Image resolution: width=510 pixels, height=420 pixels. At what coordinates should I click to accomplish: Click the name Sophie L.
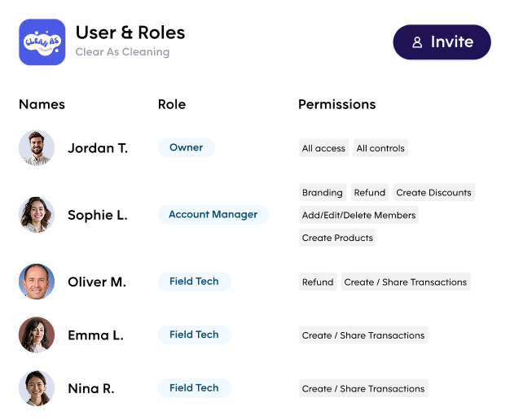point(98,215)
